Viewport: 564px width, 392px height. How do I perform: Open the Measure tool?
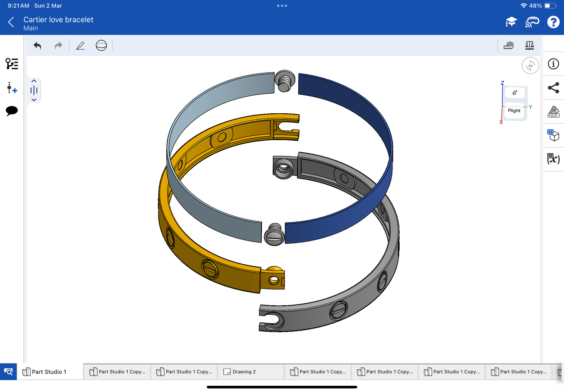[x=509, y=46]
